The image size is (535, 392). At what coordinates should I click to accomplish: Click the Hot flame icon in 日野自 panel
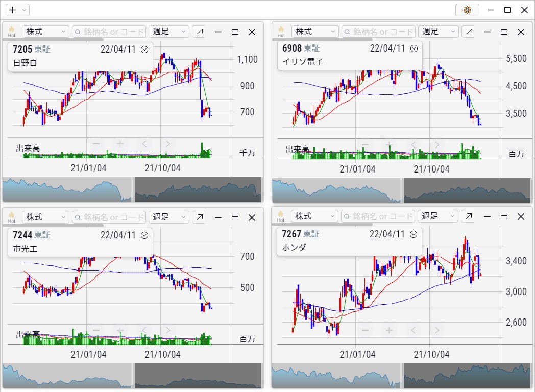pyautogui.click(x=11, y=31)
